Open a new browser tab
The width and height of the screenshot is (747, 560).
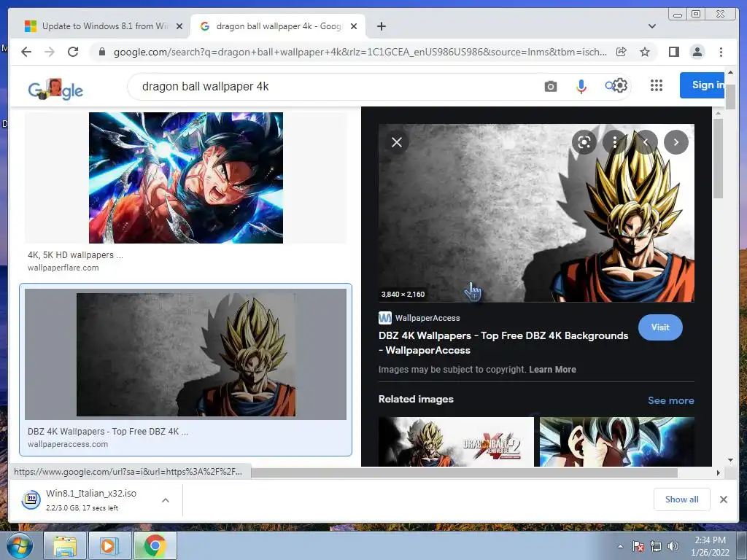[x=382, y=27]
